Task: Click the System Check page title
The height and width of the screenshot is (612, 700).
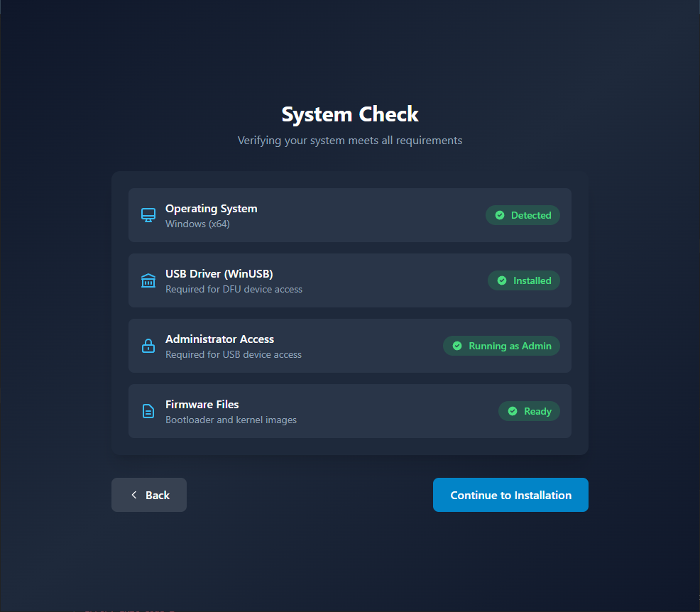Action: coord(349,114)
